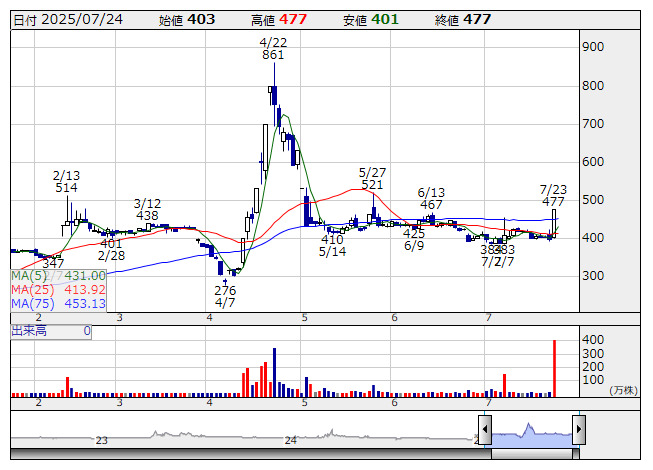
Task: Click the 終値 477 closing price value
Action: [x=477, y=20]
